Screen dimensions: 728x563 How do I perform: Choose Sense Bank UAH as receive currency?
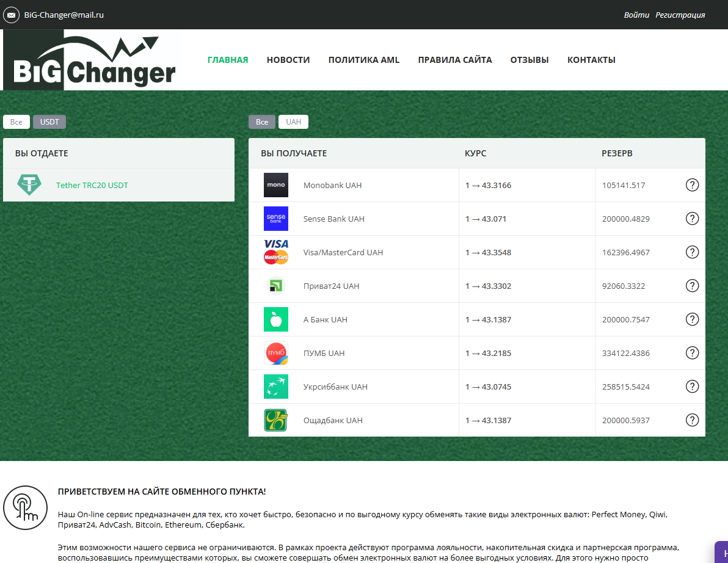tap(333, 219)
